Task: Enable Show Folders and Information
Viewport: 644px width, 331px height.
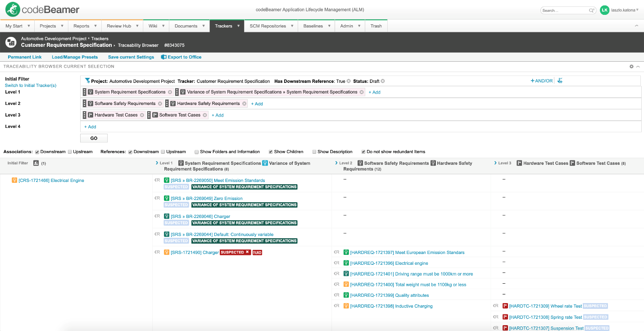Action: (x=196, y=152)
